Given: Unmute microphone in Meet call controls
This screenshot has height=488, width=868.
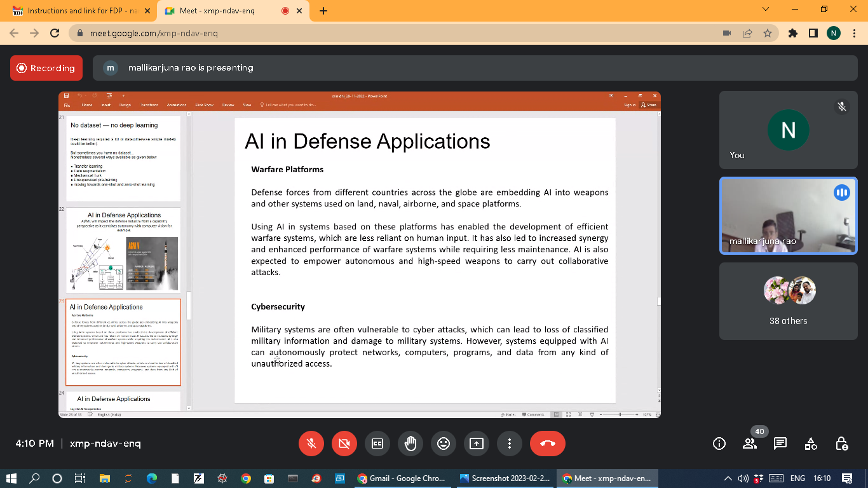Looking at the screenshot, I should [311, 444].
